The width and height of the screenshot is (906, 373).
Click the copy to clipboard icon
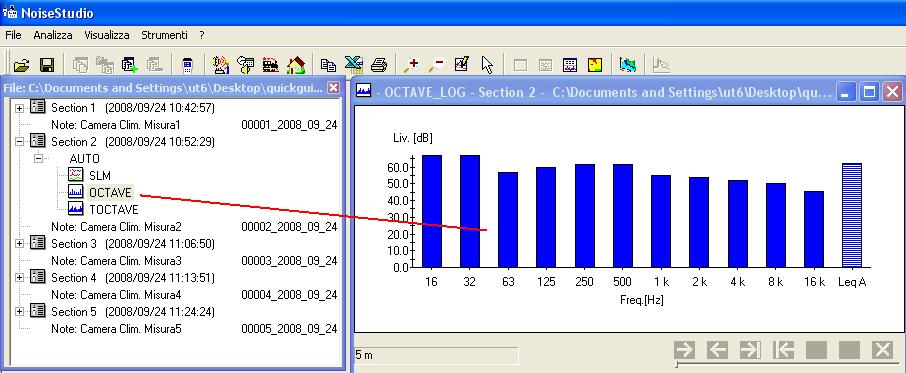click(328, 65)
